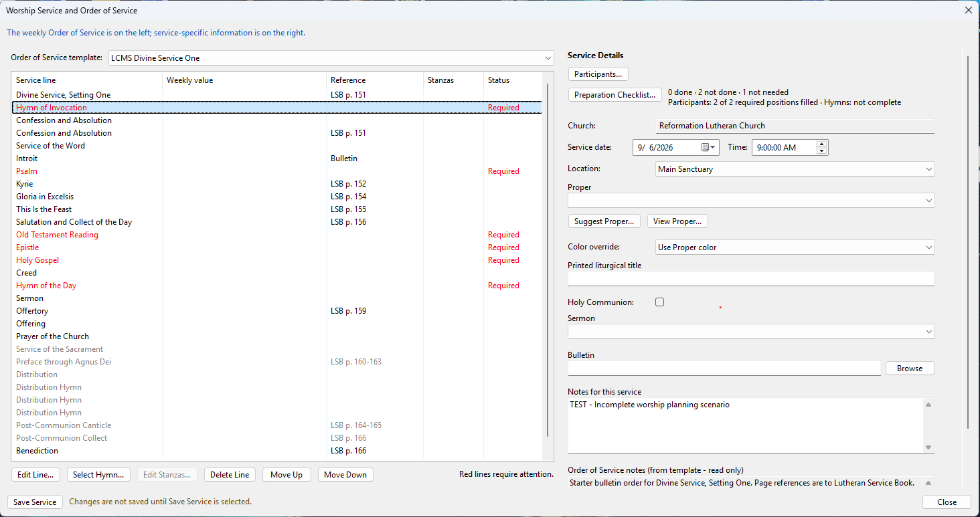The width and height of the screenshot is (980, 517).
Task: Click the Delete Line button
Action: (230, 475)
